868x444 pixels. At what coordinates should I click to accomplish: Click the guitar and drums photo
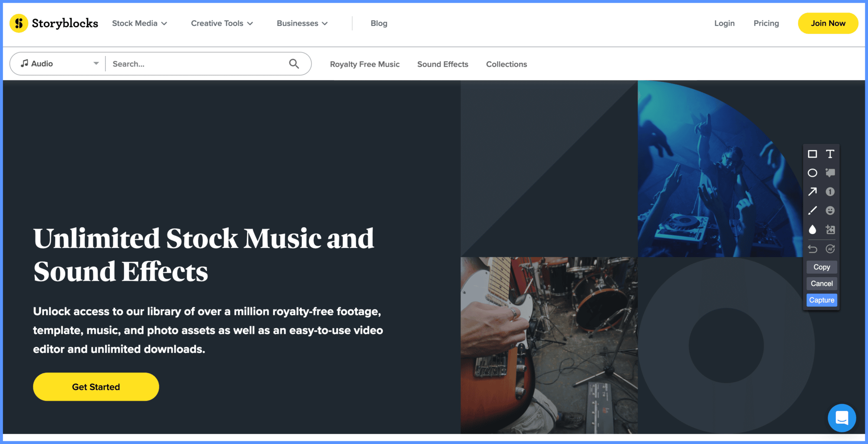pos(549,345)
